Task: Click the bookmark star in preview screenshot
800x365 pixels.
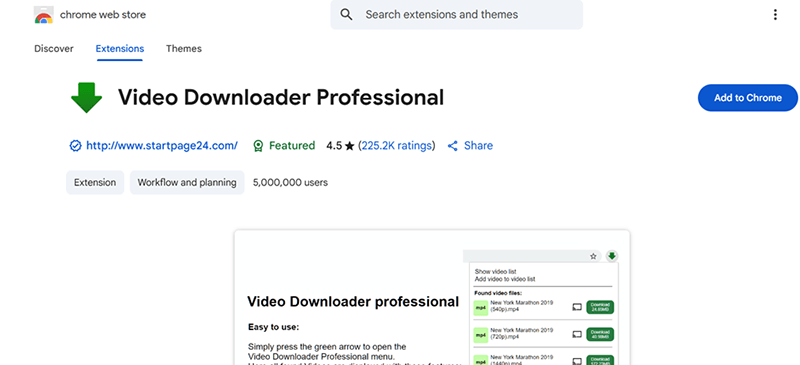Action: pyautogui.click(x=593, y=256)
